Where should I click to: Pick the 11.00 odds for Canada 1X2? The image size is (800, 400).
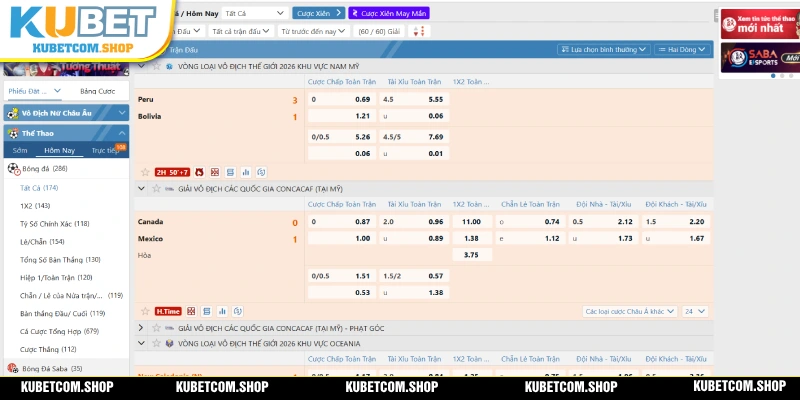(472, 222)
